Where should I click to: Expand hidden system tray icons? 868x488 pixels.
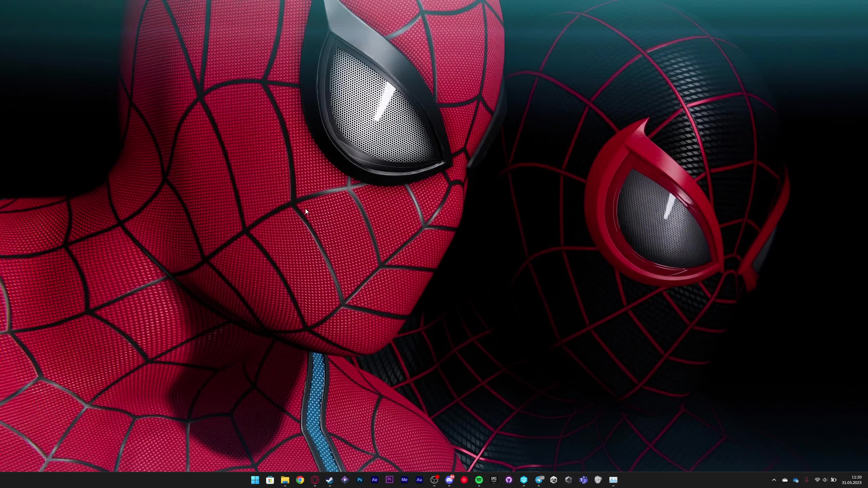coord(774,480)
